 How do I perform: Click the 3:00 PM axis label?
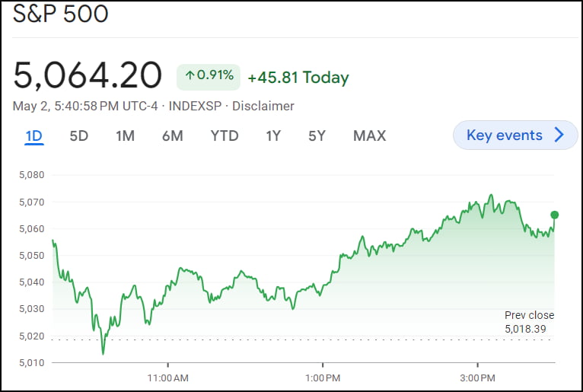[x=477, y=378]
